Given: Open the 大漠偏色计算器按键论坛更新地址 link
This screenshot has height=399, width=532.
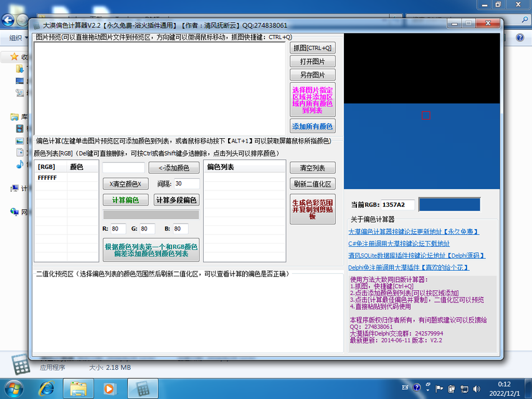Looking at the screenshot, I should tap(414, 232).
